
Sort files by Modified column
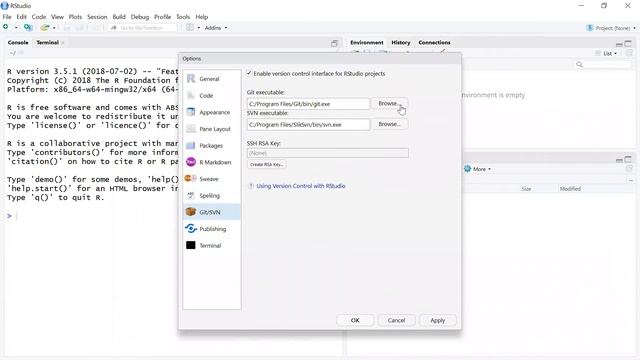[x=570, y=189]
